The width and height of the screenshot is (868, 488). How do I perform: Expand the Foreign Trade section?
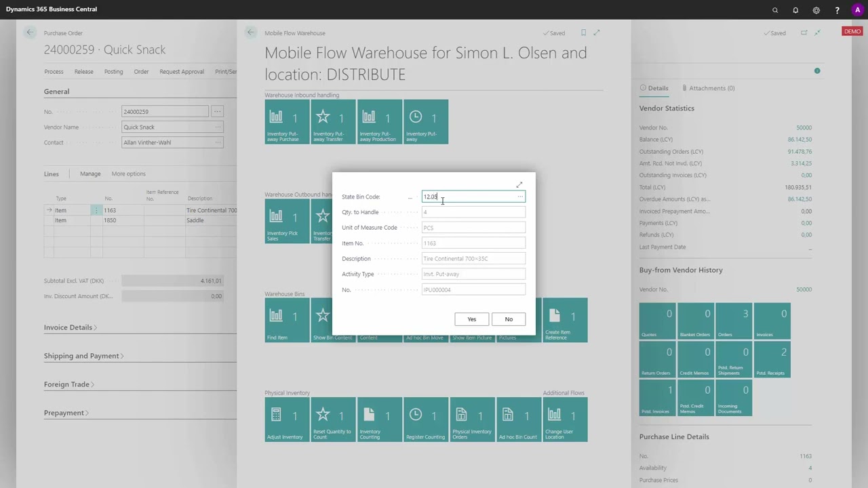(68, 384)
